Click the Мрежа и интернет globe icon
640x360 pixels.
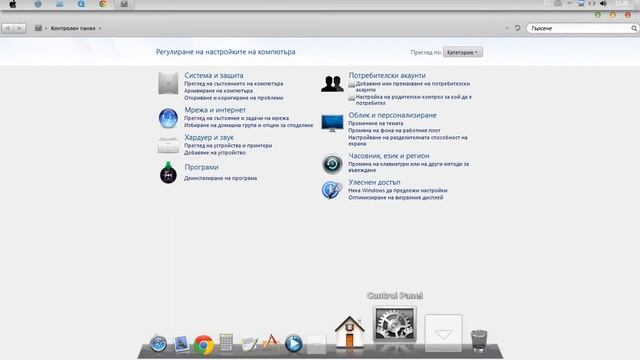point(168,118)
